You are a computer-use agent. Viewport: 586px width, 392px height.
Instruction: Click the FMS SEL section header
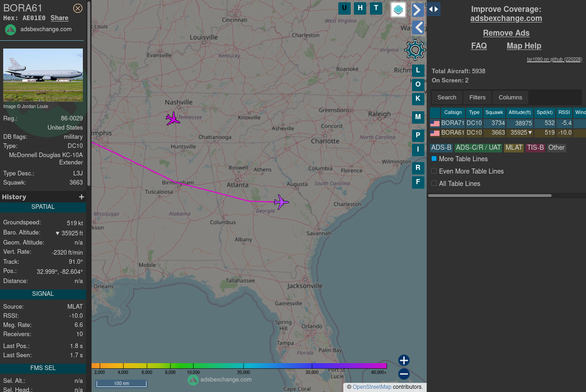tap(43, 368)
